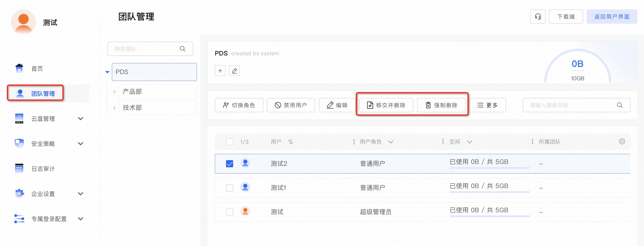Screen dimensions: 644x246
Task: Click the 强制删除 button
Action: [x=441, y=105]
